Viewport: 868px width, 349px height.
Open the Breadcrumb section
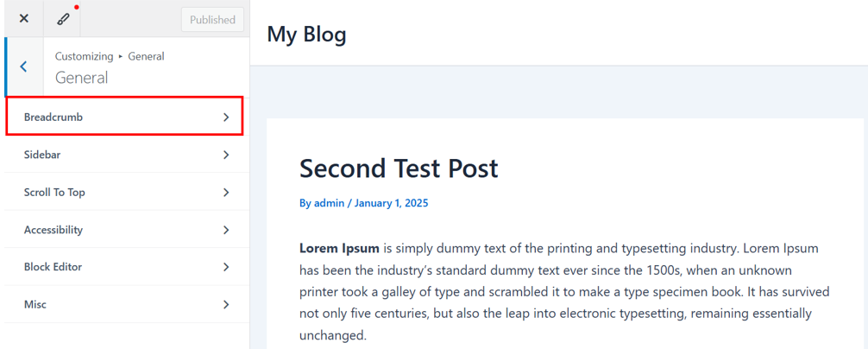coord(53,117)
